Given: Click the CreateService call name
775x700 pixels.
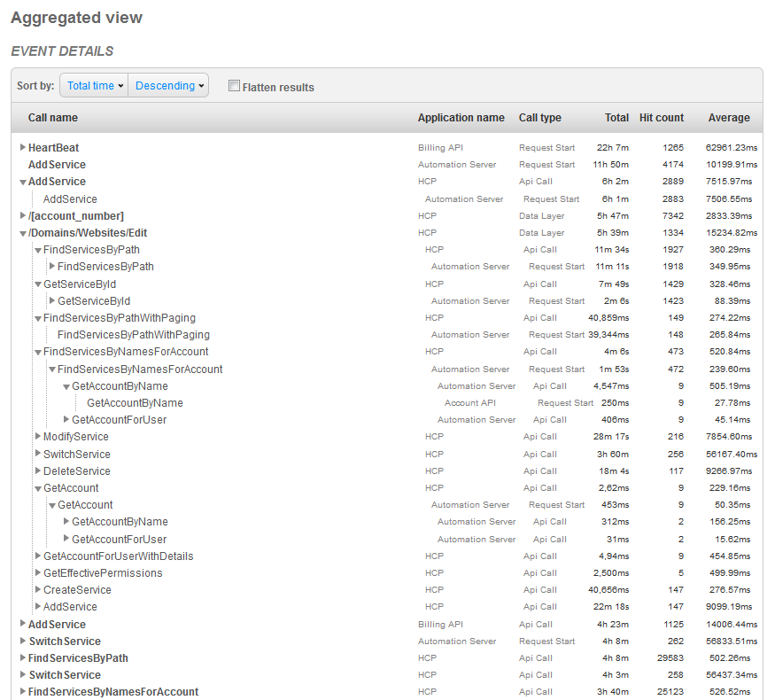Looking at the screenshot, I should (77, 590).
